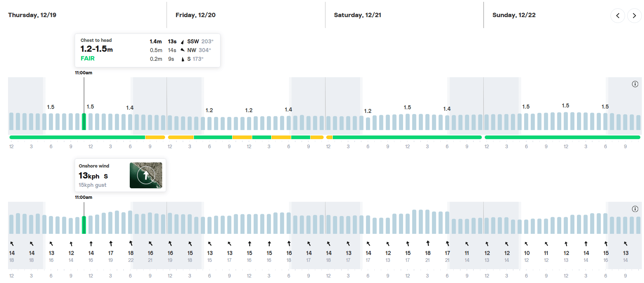Click highlighted green surf bar at 11:00am
The width and height of the screenshot is (644, 283).
[x=84, y=122]
